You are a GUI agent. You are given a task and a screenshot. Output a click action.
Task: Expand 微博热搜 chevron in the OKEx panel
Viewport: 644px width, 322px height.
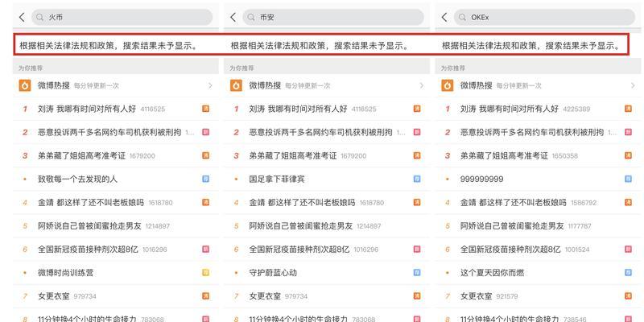tap(633, 85)
